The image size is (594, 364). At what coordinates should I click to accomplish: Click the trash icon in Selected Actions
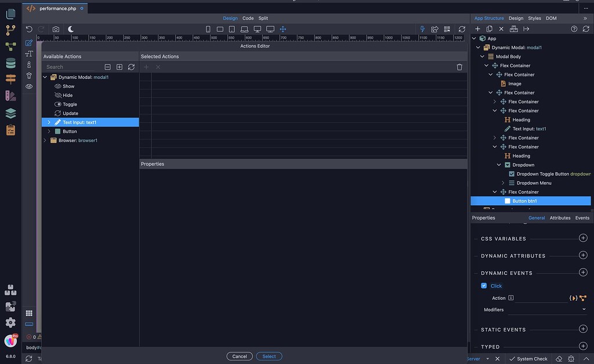[x=459, y=67]
